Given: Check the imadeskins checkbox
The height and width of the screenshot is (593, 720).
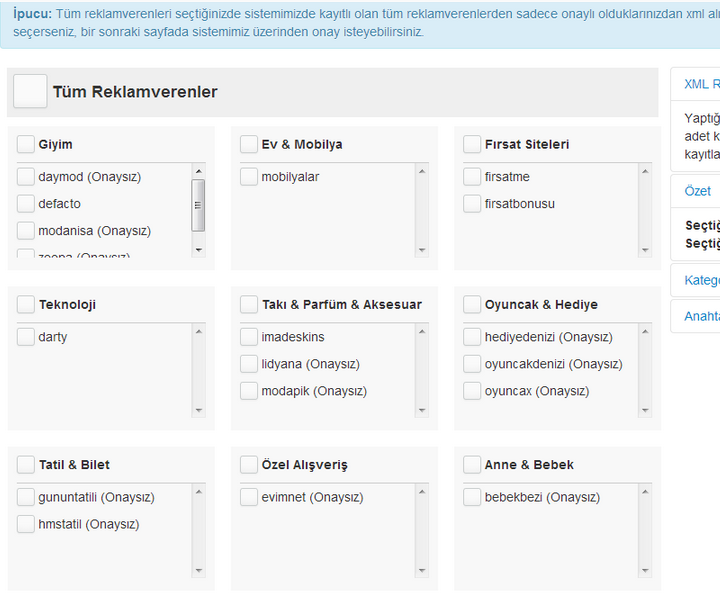Looking at the screenshot, I should click(249, 337).
